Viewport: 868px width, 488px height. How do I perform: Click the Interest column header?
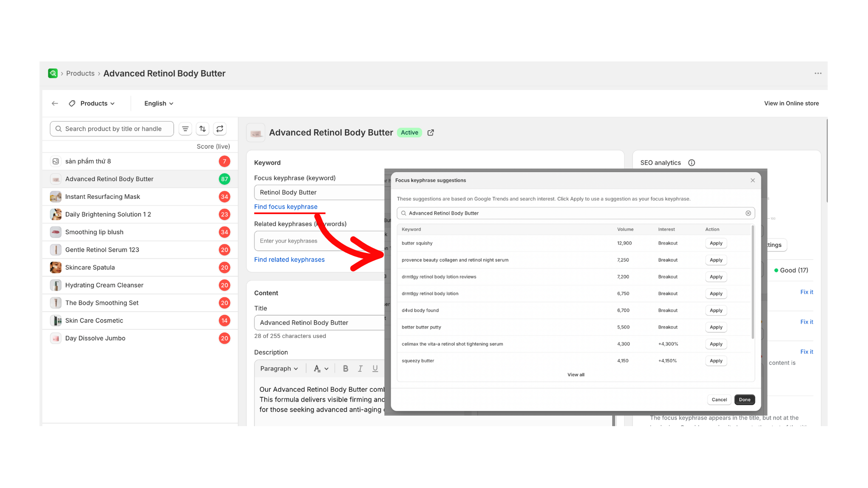click(666, 229)
